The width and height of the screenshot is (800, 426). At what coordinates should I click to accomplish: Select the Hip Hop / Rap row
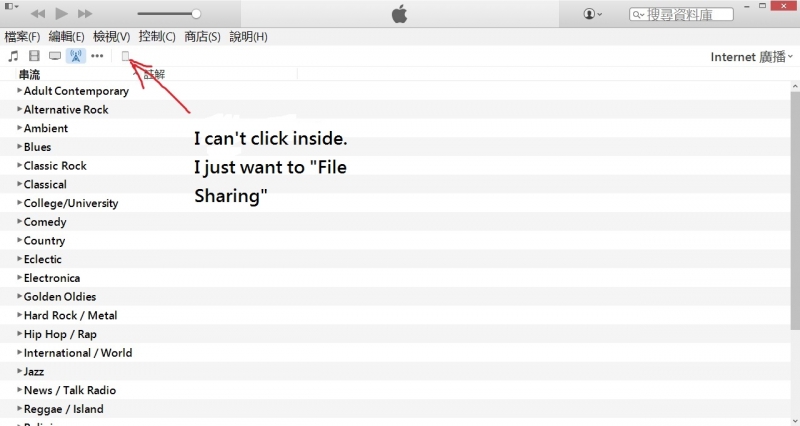395,334
